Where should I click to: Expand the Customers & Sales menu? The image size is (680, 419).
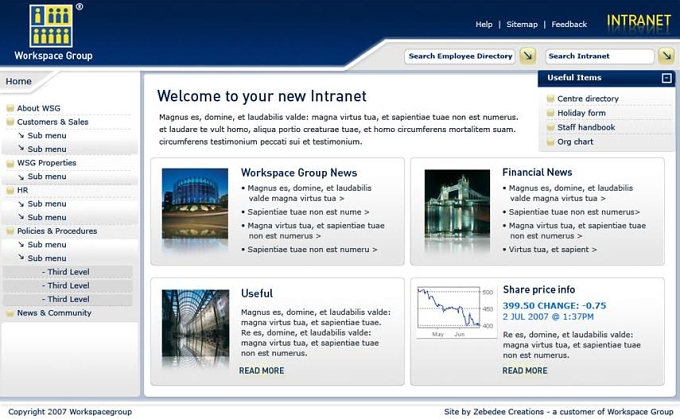click(x=52, y=122)
